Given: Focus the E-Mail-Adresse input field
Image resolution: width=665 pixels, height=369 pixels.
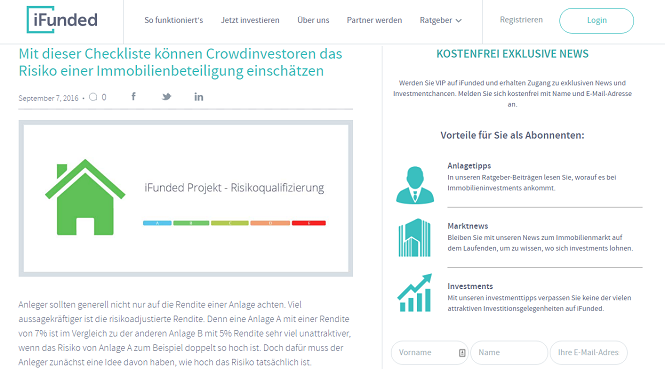Looking at the screenshot, I should point(589,352).
